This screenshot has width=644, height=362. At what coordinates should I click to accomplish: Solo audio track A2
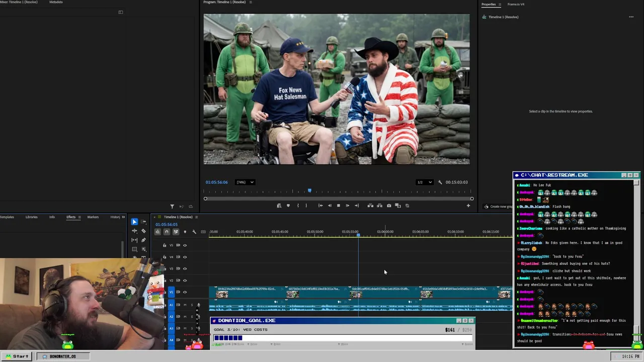191,316
